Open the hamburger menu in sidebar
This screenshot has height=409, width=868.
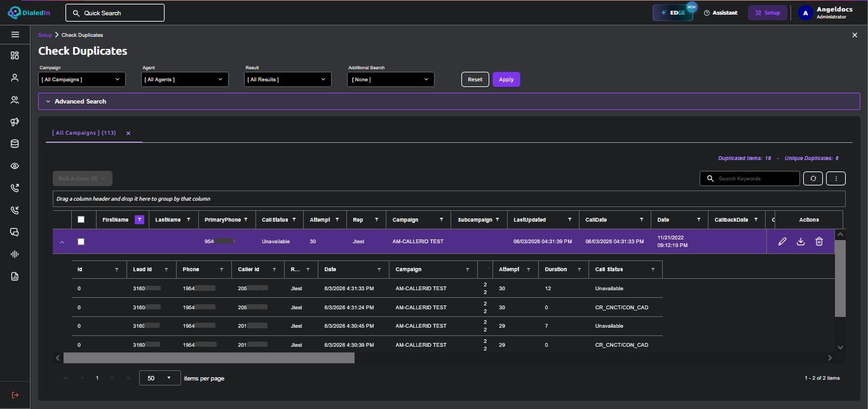pos(15,34)
